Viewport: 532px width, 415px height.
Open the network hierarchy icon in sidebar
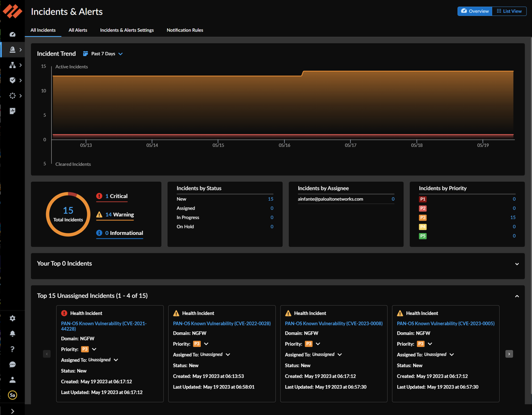click(12, 65)
